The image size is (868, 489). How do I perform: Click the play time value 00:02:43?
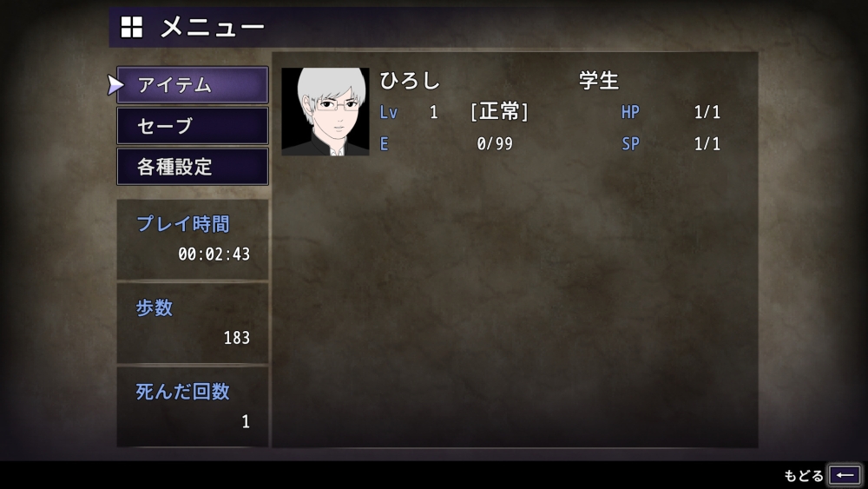[214, 254]
